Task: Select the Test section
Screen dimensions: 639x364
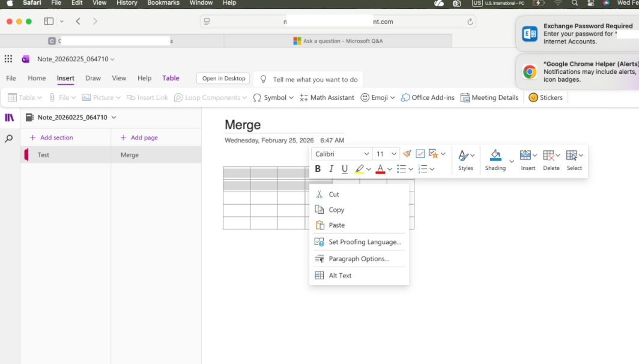Action: tap(65, 155)
